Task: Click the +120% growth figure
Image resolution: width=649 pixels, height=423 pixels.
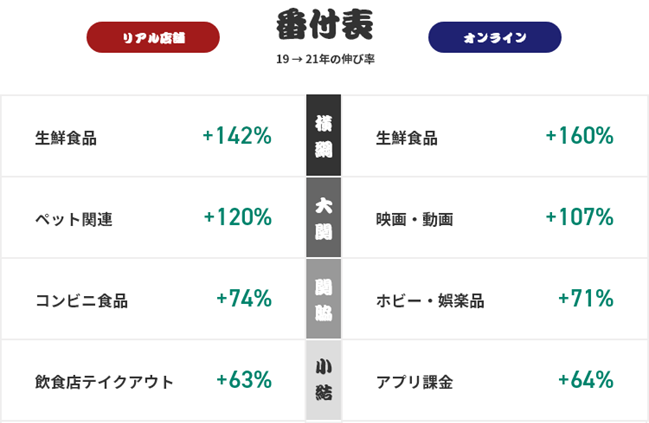Action: point(238,217)
